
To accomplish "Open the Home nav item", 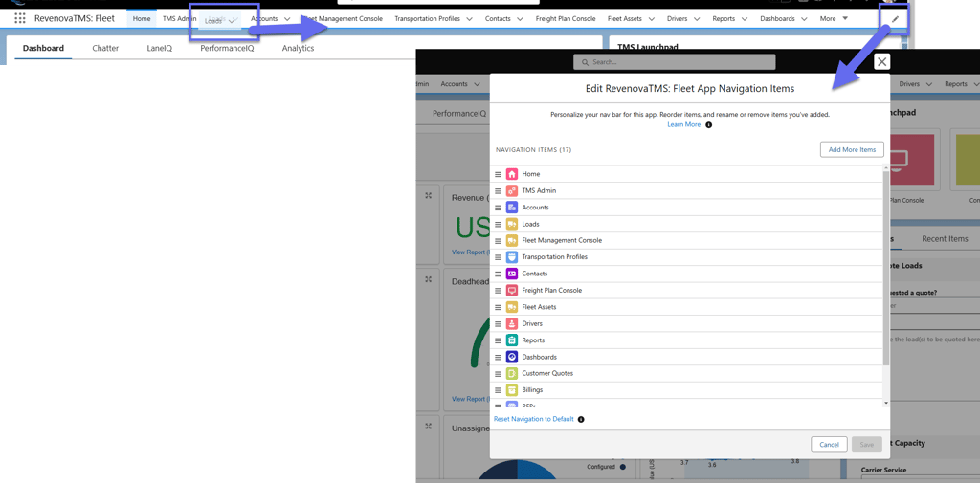I will pos(142,19).
